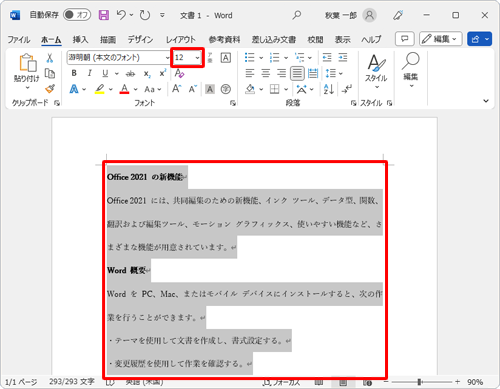Click the Sort A-Z icon
The width and height of the screenshot is (500, 389).
tap(329, 89)
